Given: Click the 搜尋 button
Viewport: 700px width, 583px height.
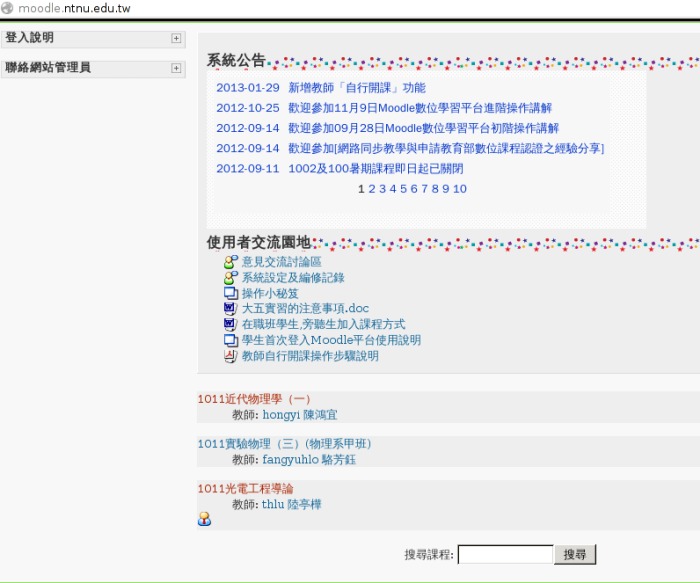Looking at the screenshot, I should [575, 554].
